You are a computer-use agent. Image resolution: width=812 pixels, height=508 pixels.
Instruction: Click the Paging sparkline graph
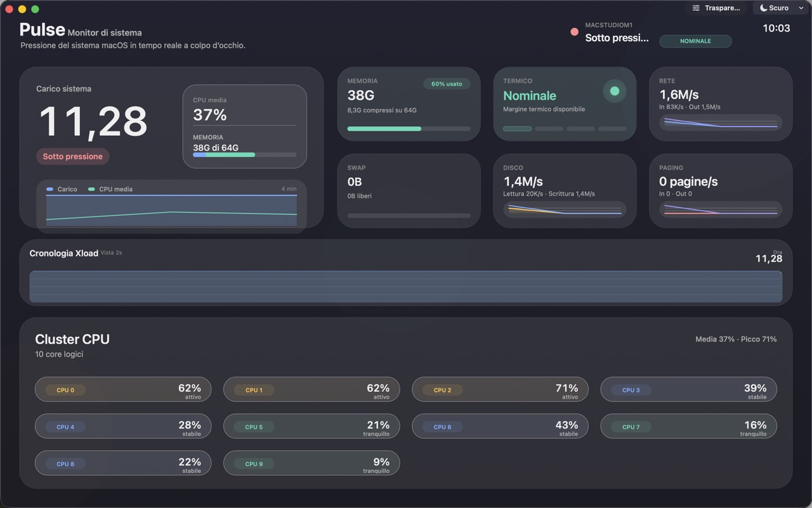click(721, 210)
